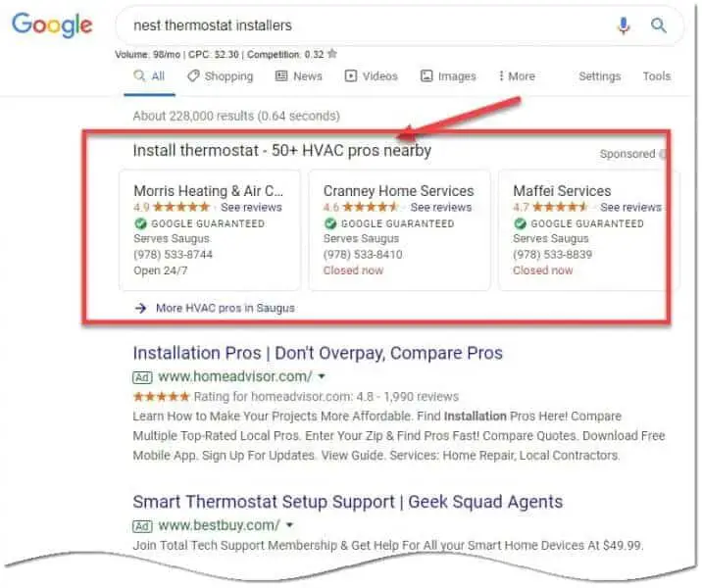
Task: Switch to the News tab
Action: pos(299,76)
